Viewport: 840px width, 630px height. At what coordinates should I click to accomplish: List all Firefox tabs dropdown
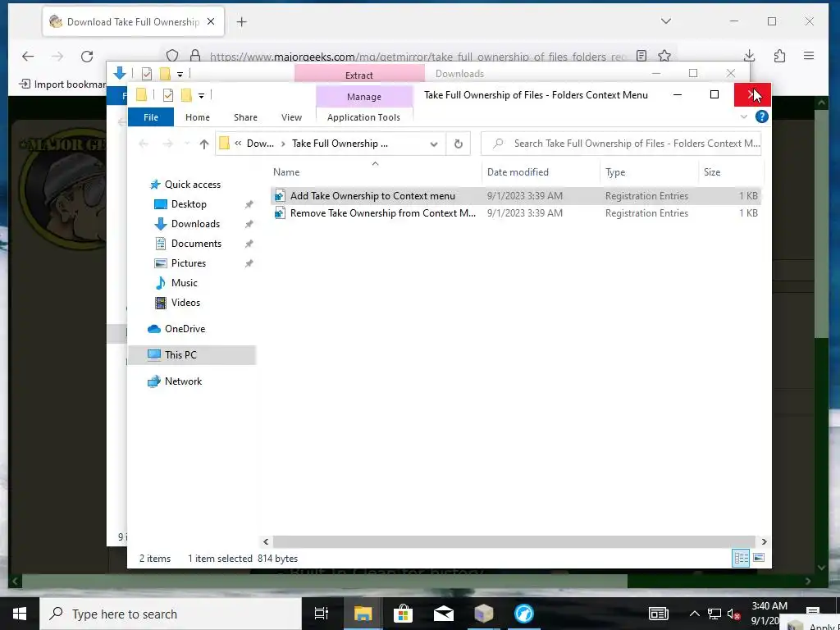point(666,21)
